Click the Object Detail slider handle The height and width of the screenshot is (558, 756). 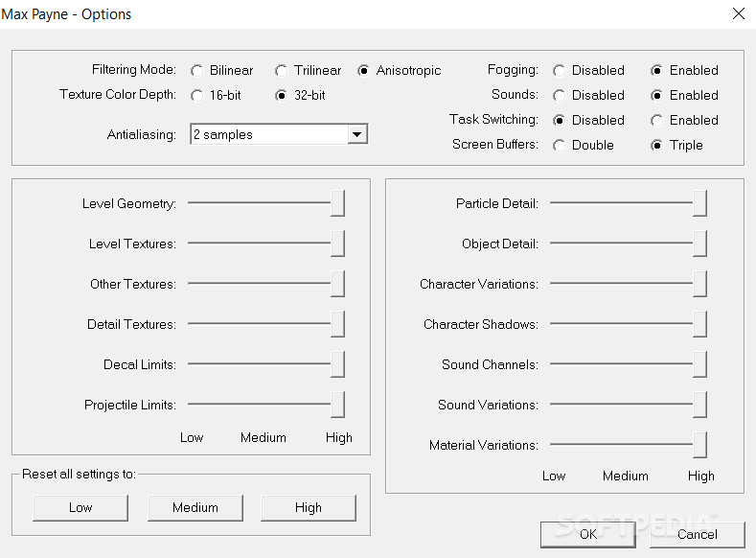[699, 244]
